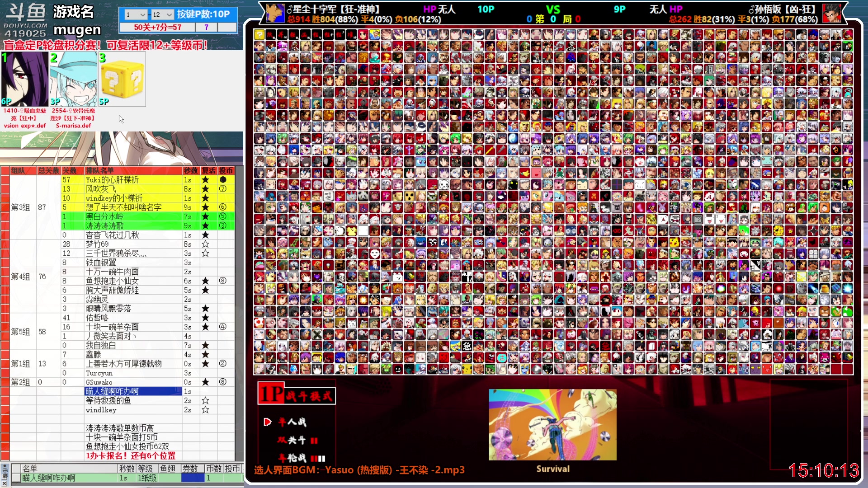Open the blue-hat Marisa portrait numbered 2
Screen dimensions: 868x488
point(73,79)
